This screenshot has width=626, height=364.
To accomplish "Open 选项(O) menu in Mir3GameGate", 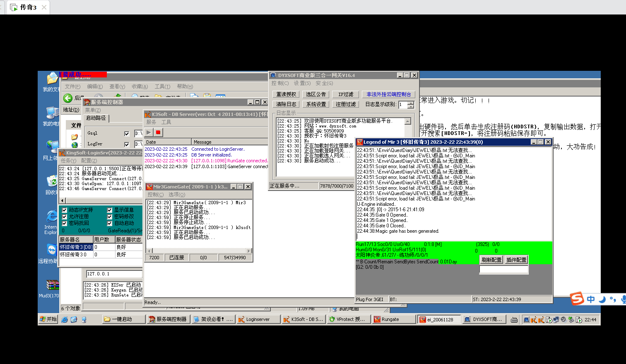I will pyautogui.click(x=177, y=195).
